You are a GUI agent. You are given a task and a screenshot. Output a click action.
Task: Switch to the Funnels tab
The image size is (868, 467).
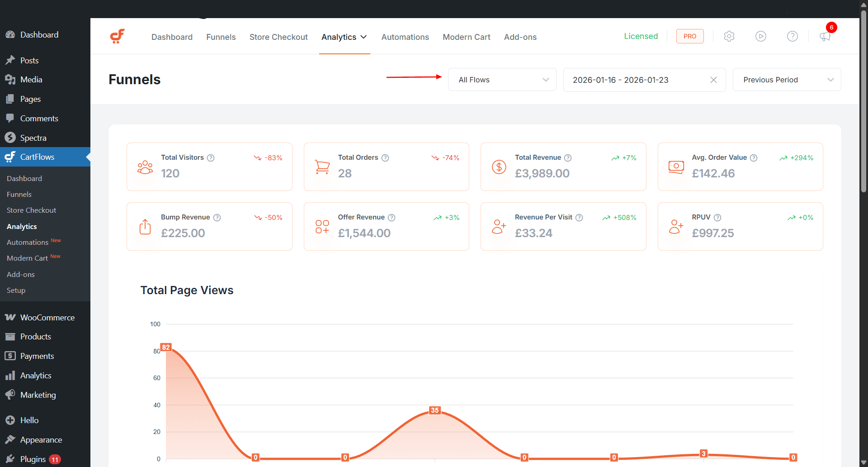(x=221, y=37)
